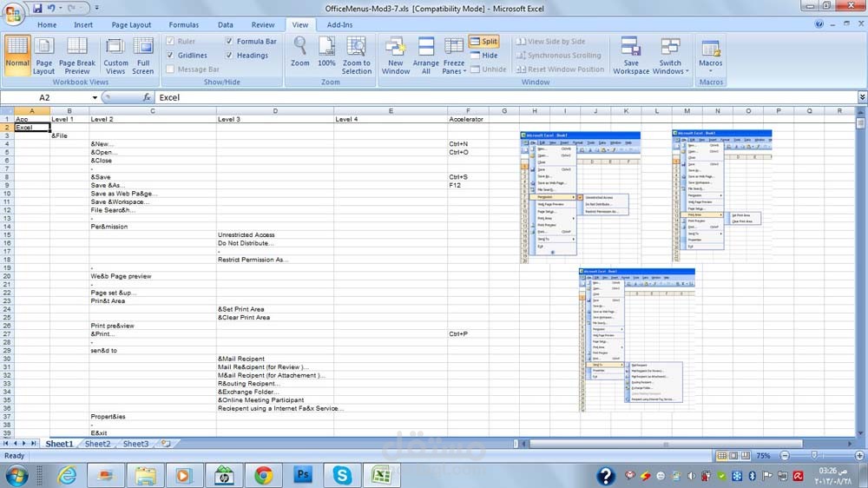Select the column C header
This screenshot has width=868, height=488.
pos(152,111)
